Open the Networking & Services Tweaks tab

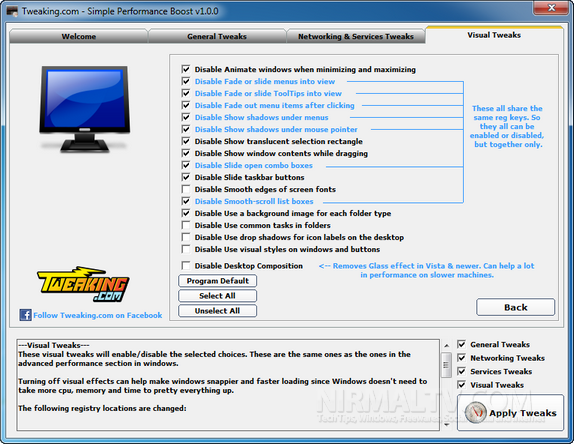click(x=356, y=36)
